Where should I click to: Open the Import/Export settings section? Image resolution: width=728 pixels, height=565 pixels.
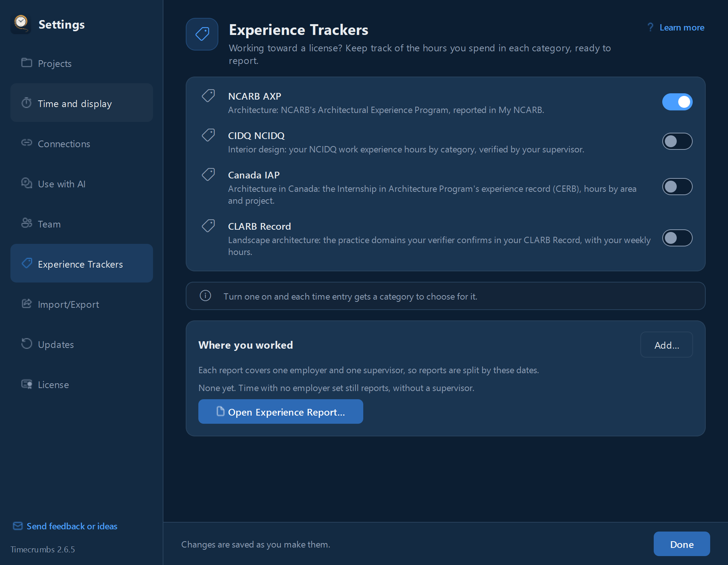[82, 304]
